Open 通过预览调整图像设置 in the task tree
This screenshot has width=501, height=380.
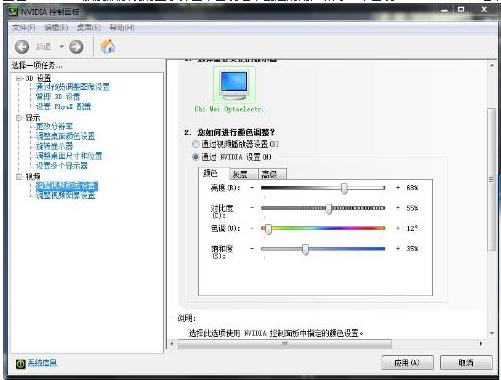(x=73, y=87)
